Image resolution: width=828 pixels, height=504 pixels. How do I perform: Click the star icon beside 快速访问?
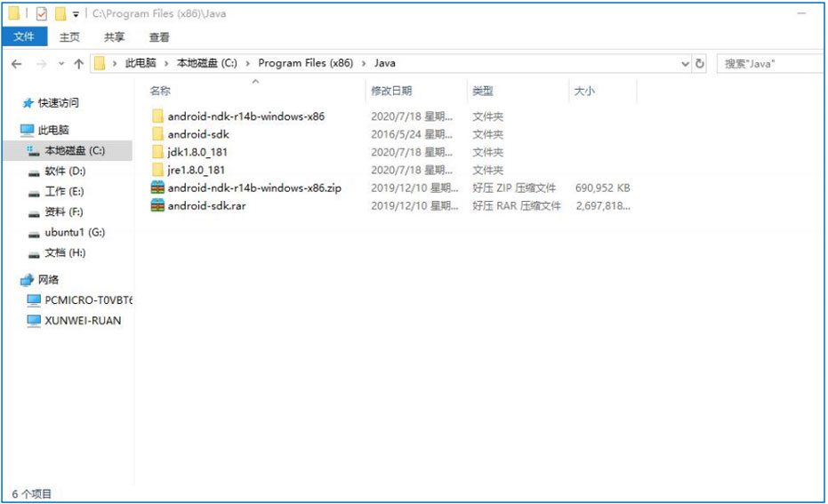(28, 103)
